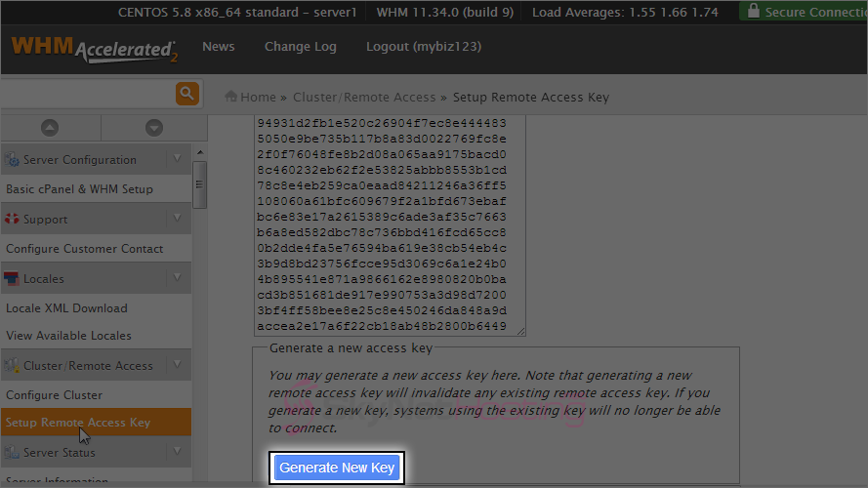The image size is (868, 488).
Task: Click the WHM Accelerated logo
Action: coord(95,50)
